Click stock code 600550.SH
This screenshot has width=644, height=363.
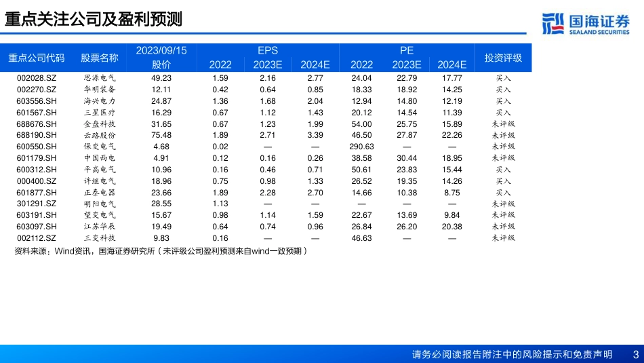pos(37,147)
